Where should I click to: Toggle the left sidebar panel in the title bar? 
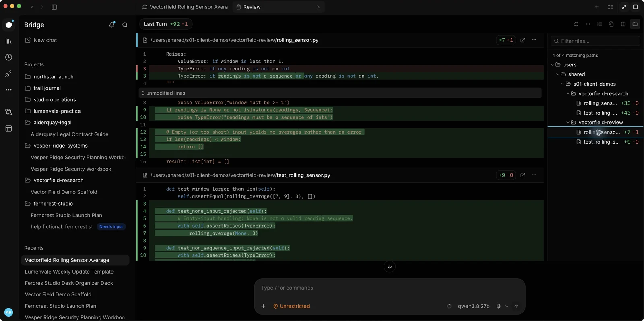click(54, 7)
